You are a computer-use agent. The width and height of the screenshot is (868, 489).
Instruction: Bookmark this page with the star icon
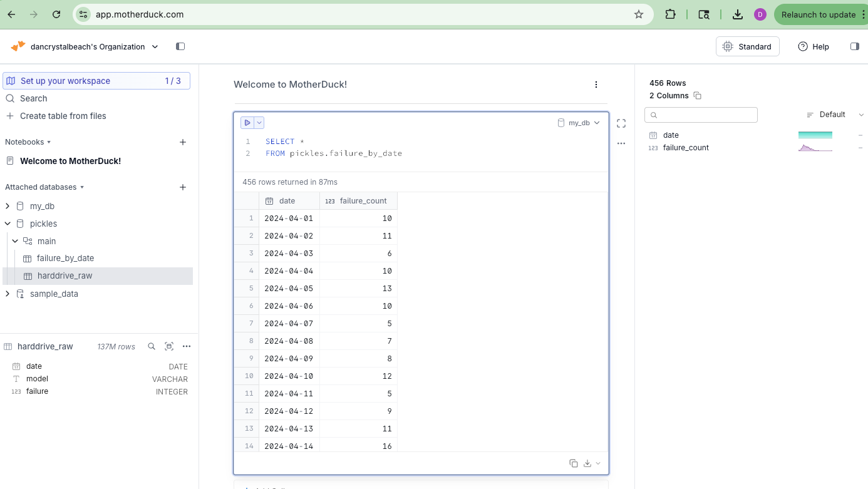(x=639, y=14)
